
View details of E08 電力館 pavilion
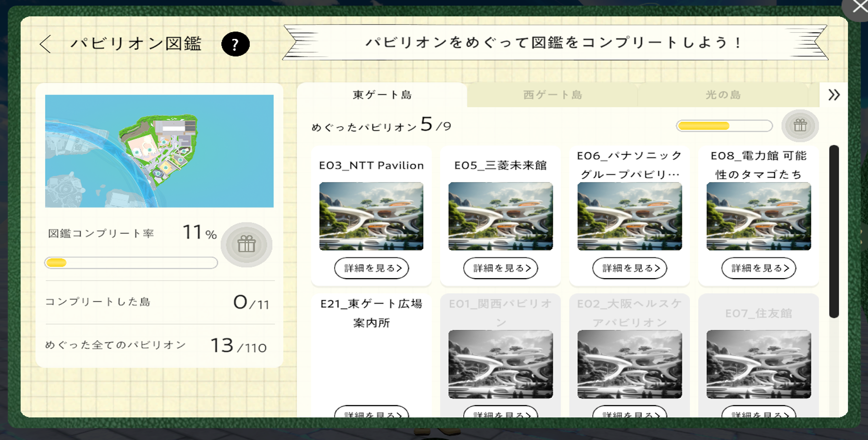point(758,268)
